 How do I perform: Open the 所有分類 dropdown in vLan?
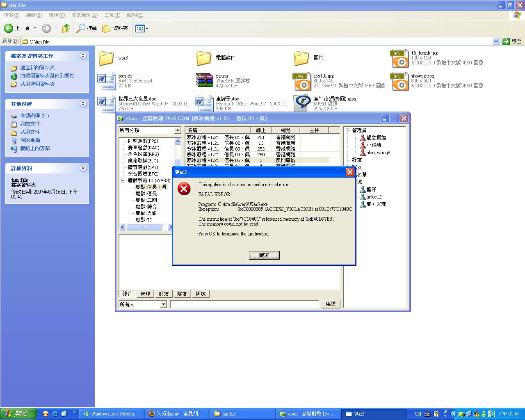[178, 130]
